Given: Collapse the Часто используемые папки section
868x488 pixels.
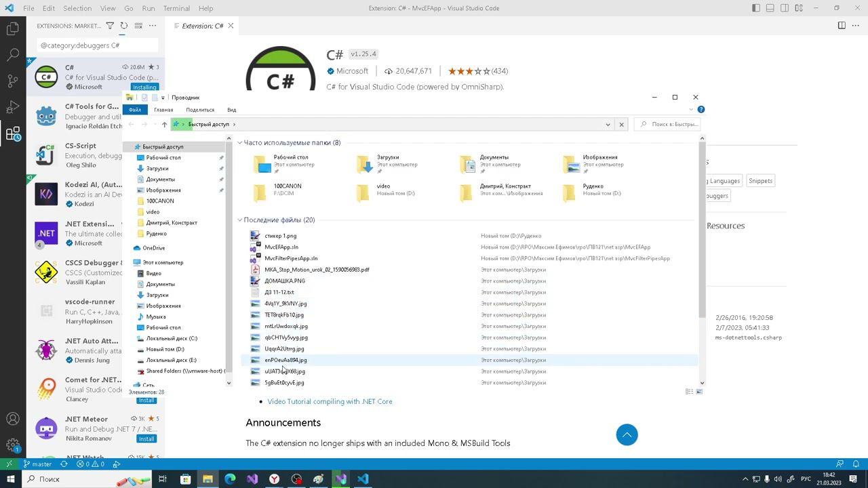Looking at the screenshot, I should coord(239,143).
